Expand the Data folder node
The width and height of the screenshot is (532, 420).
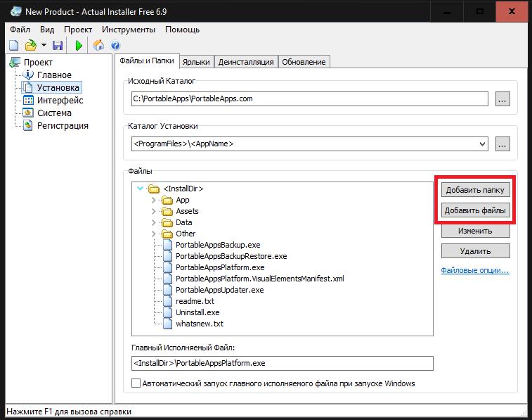point(153,222)
